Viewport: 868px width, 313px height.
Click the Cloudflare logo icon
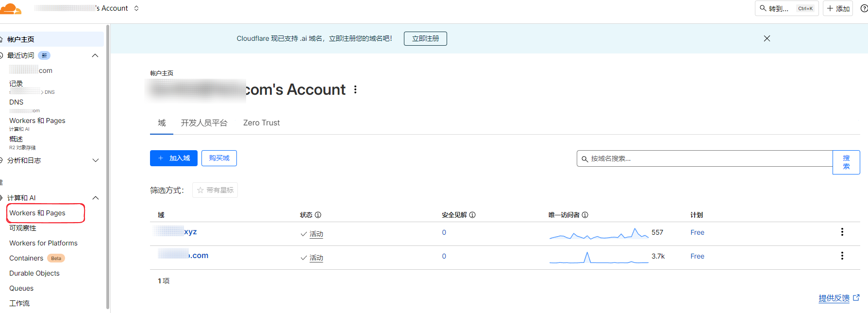pyautogui.click(x=11, y=9)
